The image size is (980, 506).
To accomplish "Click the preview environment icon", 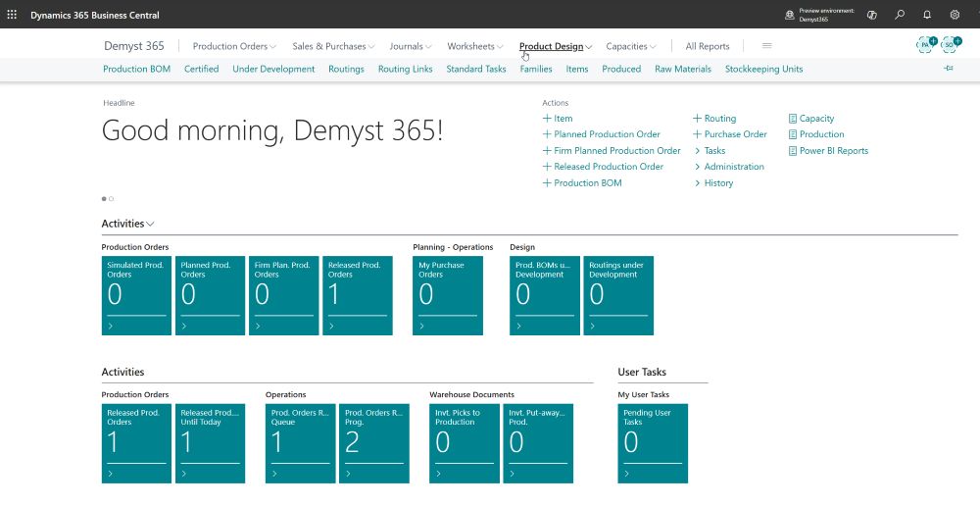I will [790, 15].
